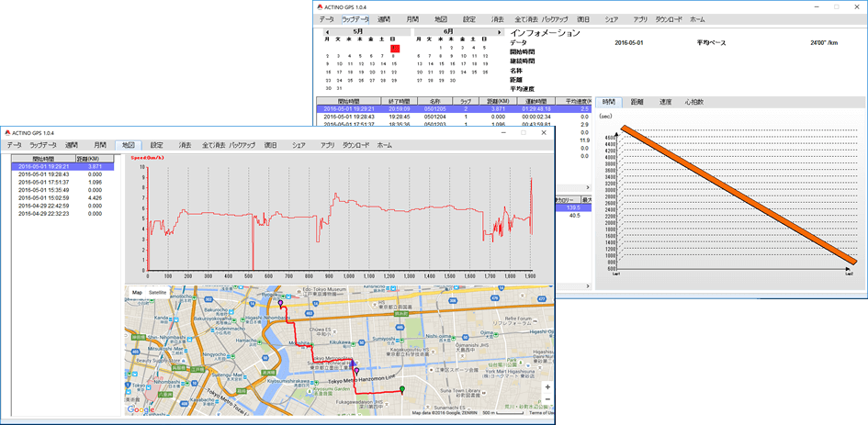This screenshot has width=868, height=425.
Task: Click バックアップ in the back window toolbar
Action: coord(555,19)
